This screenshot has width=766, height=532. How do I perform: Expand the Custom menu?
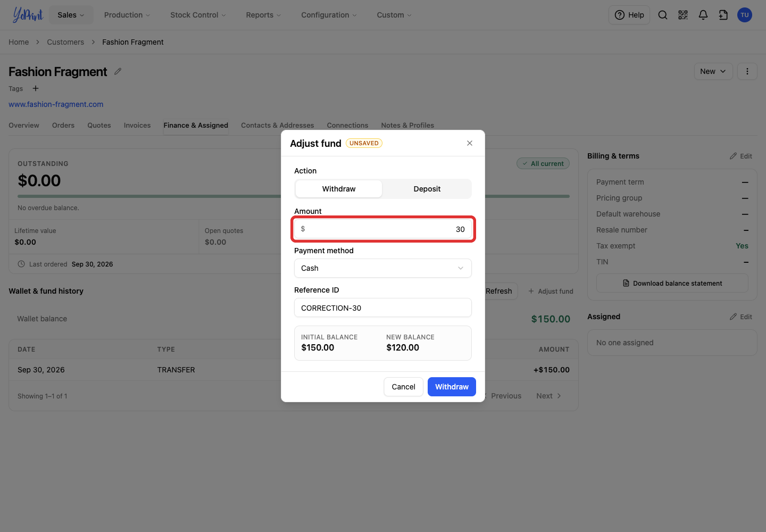pyautogui.click(x=394, y=15)
